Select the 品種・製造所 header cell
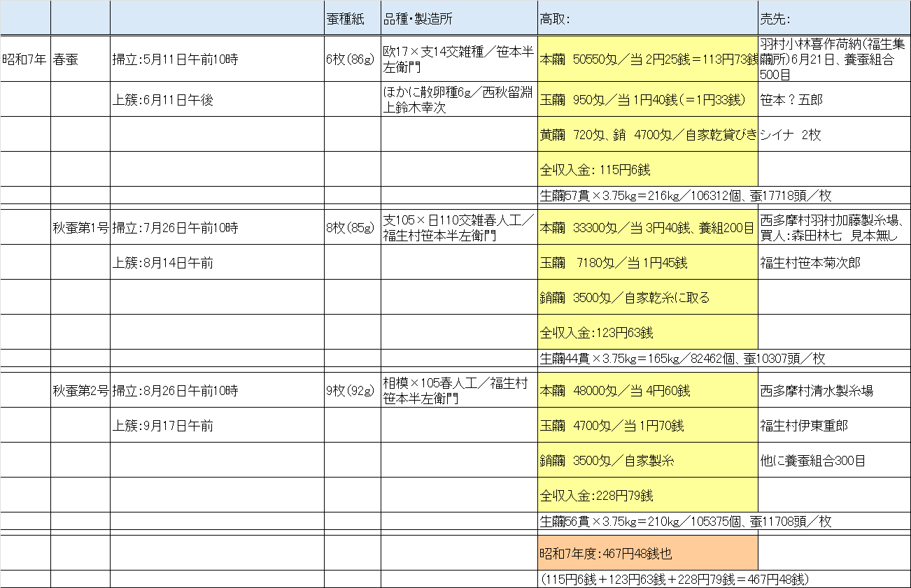911x588 pixels. click(x=459, y=18)
